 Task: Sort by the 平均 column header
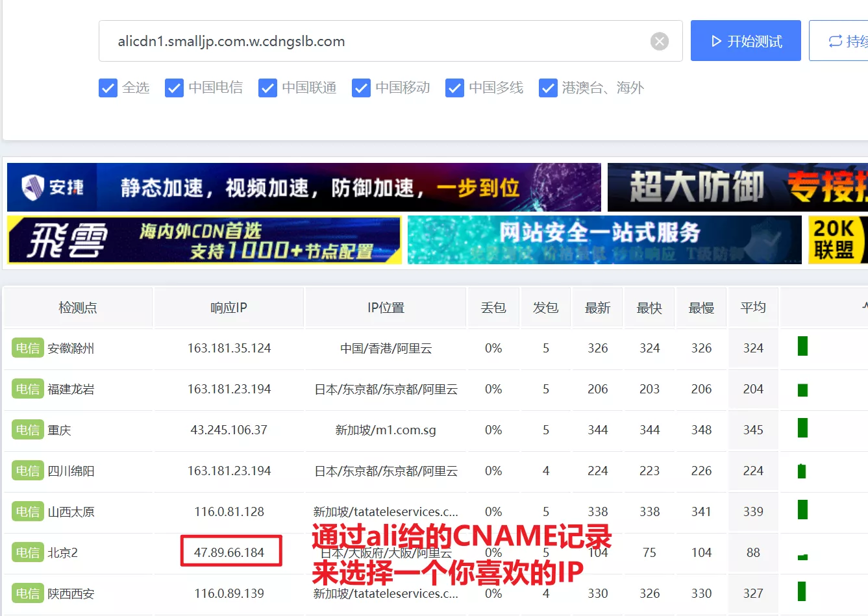click(753, 308)
